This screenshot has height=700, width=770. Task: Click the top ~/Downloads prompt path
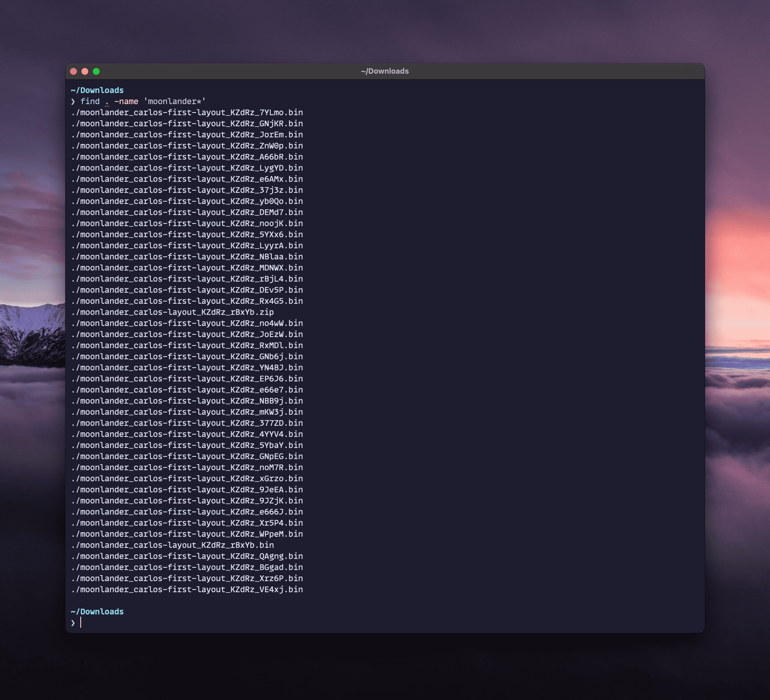click(x=97, y=90)
